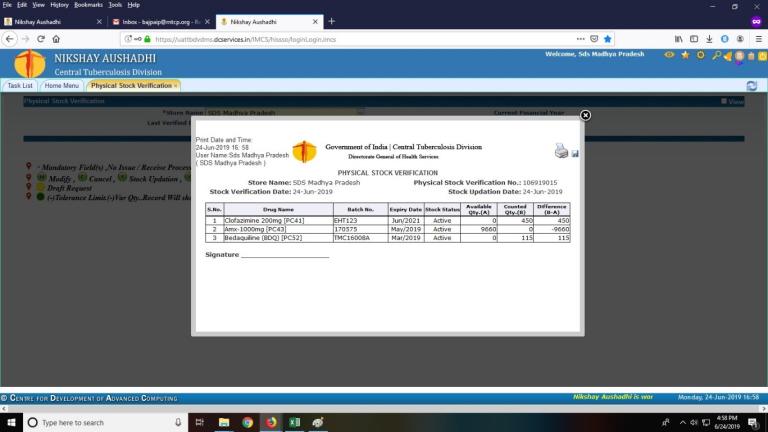Click the eye icon in Nikshay header
The image size is (768, 432).
click(669, 55)
